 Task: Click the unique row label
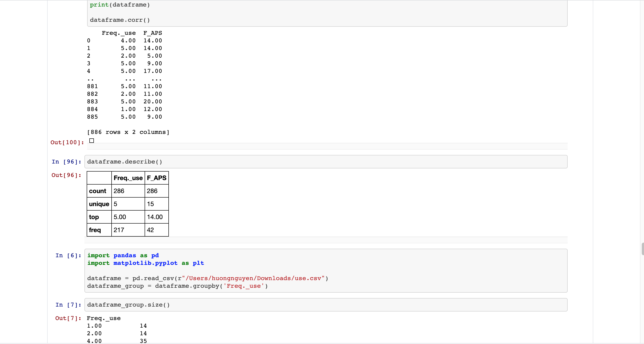(x=99, y=204)
